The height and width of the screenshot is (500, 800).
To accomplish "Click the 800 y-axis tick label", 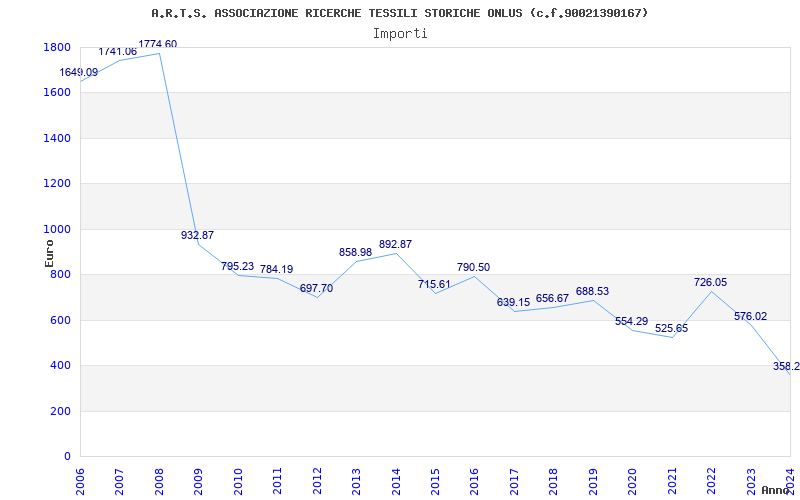I will click(x=61, y=275).
